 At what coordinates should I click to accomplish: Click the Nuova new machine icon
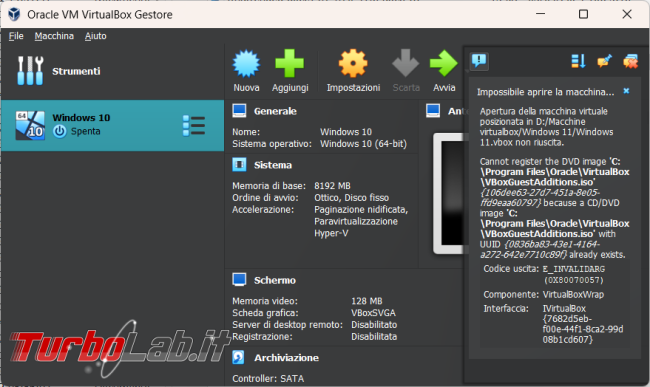pos(246,63)
